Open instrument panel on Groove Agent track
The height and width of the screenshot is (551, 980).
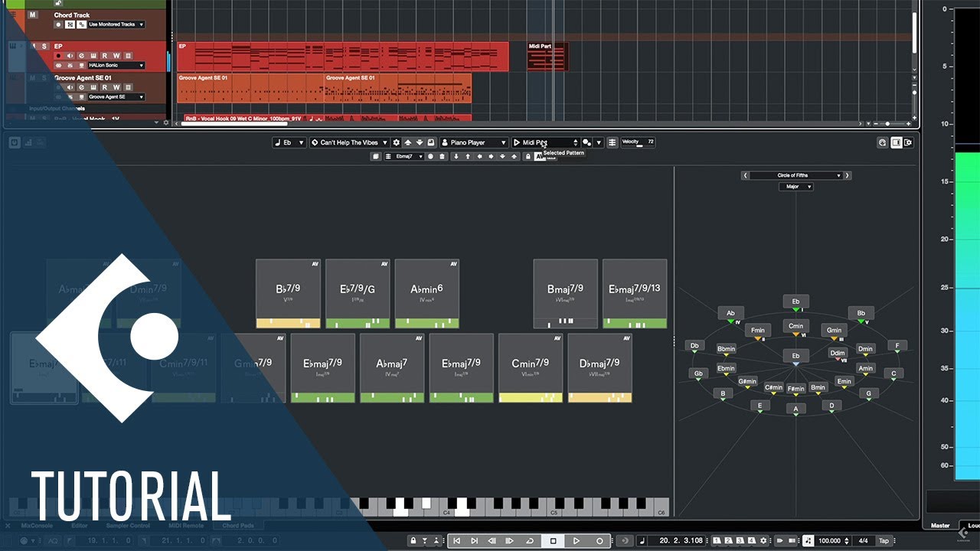[93, 87]
